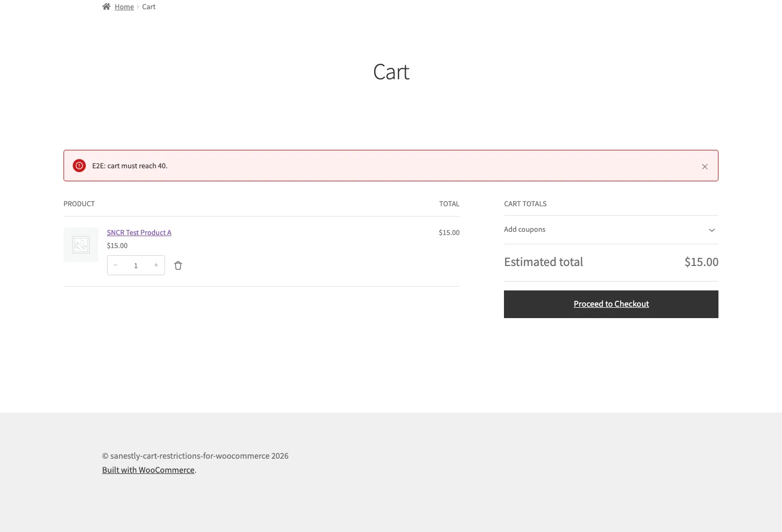This screenshot has height=532, width=782.
Task: Open the Built with WooCommerce link
Action: tap(148, 470)
